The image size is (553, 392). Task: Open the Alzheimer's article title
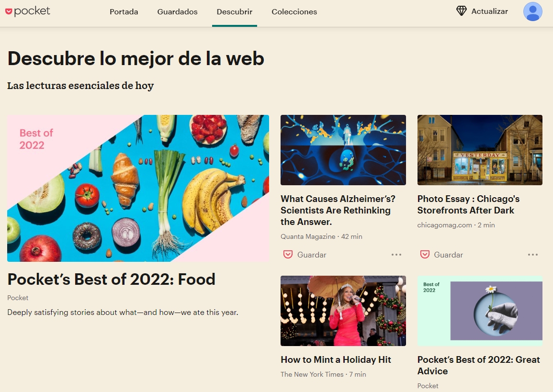338,210
